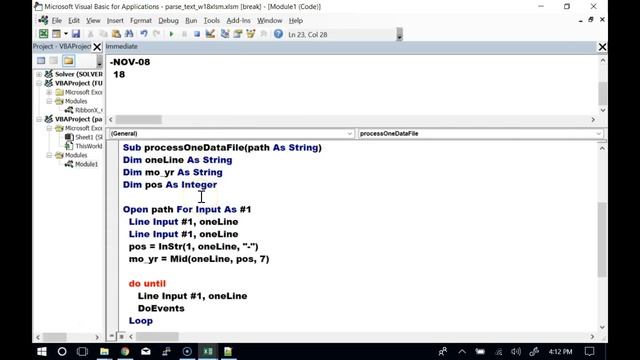Viewport: 640px width, 360px height.
Task: Open the Action Center notification icon
Action: [x=589, y=351]
